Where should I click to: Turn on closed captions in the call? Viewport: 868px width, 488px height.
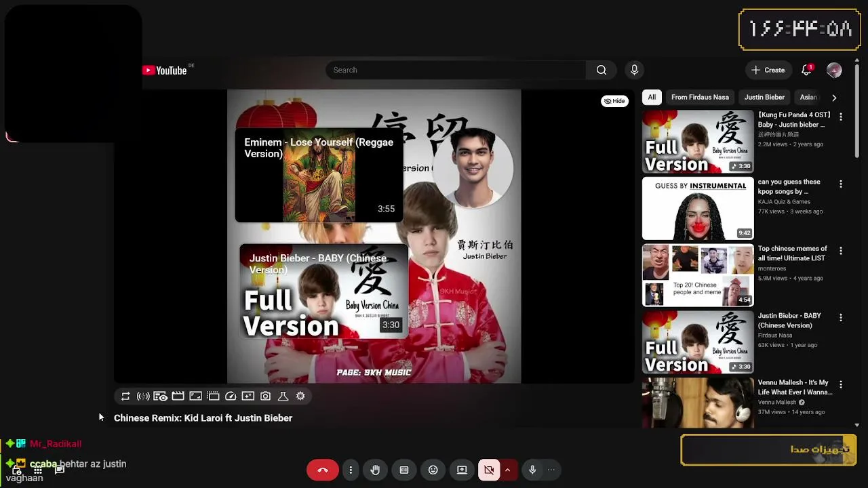404,470
